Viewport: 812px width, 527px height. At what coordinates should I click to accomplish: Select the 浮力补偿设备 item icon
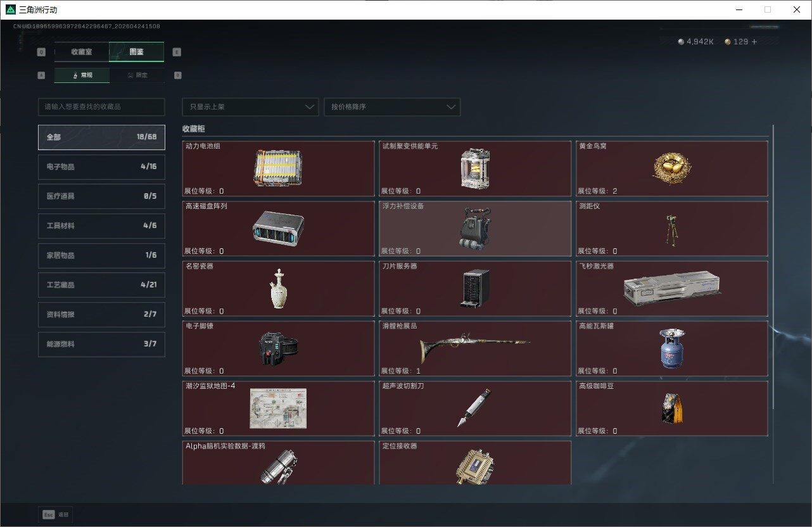475,228
